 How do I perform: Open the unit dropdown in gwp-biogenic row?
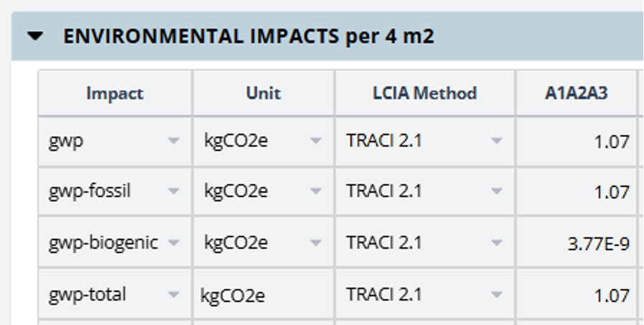click(315, 243)
